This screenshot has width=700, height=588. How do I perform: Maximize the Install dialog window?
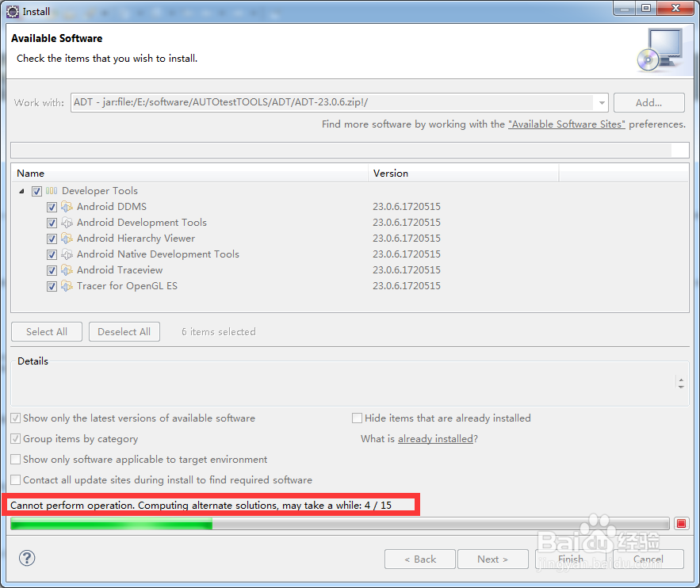646,8
